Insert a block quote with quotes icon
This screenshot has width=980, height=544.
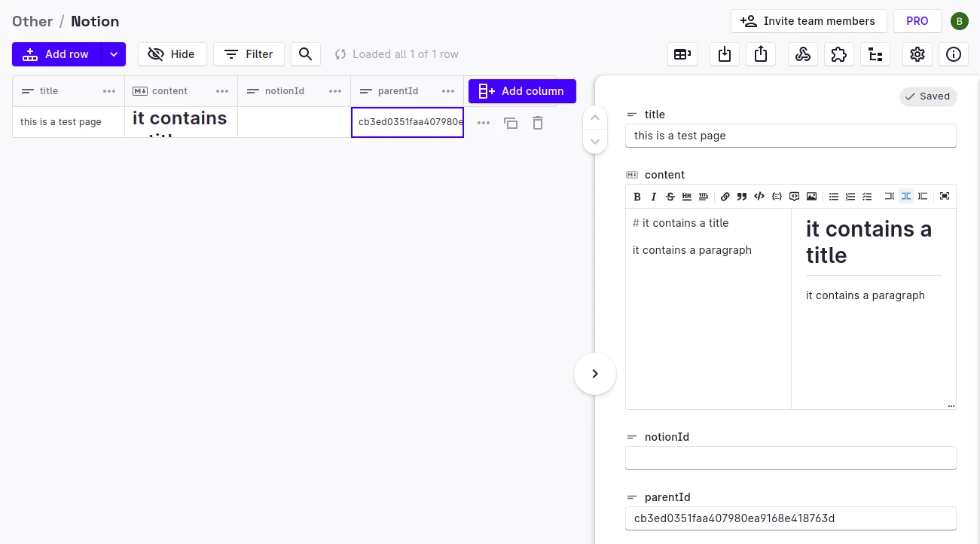(x=742, y=197)
